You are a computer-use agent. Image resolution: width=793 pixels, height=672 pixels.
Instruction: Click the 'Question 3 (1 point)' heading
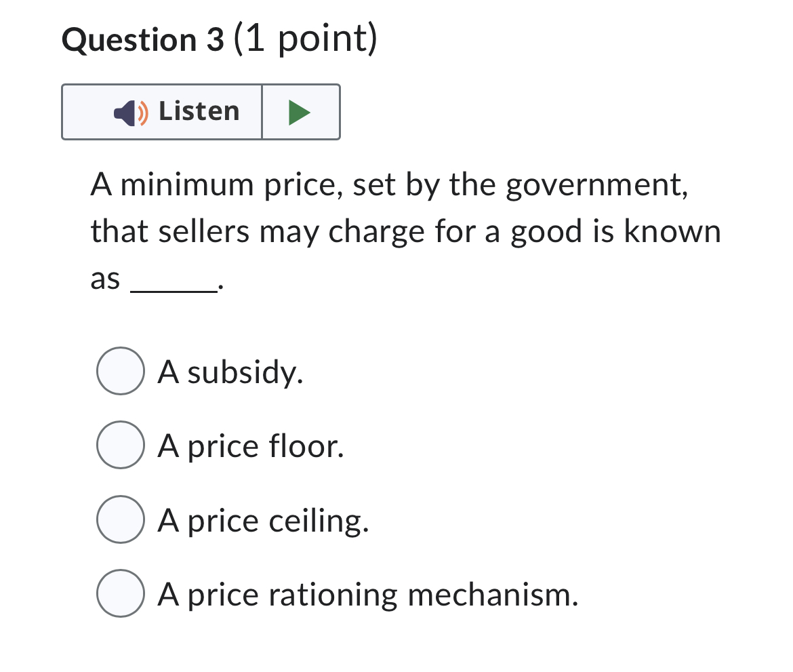[218, 39]
